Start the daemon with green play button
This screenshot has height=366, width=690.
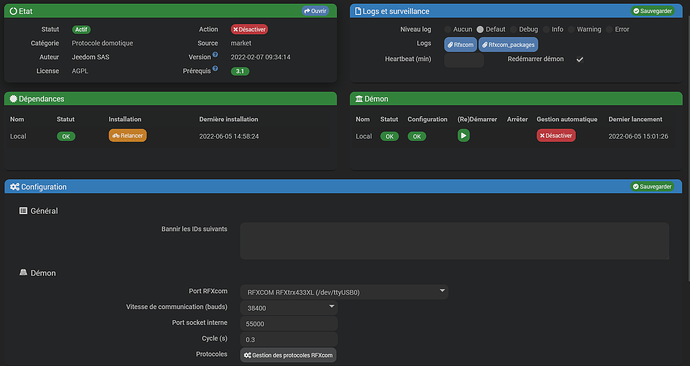tap(463, 135)
